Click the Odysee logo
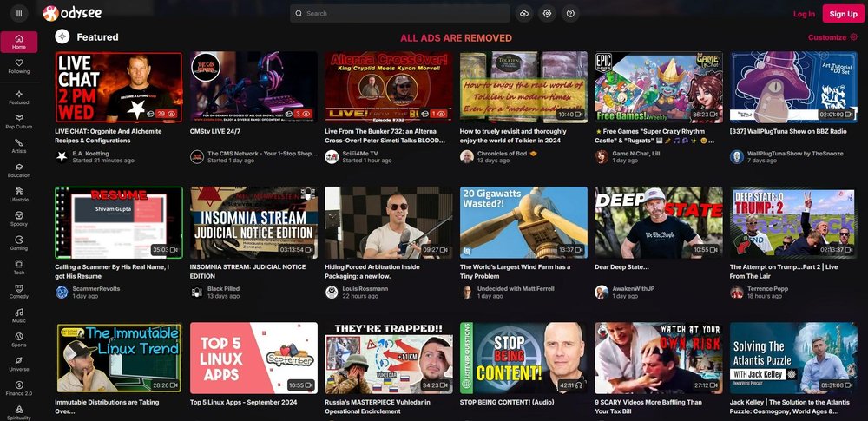Image resolution: width=868 pixels, height=421 pixels. 72,13
